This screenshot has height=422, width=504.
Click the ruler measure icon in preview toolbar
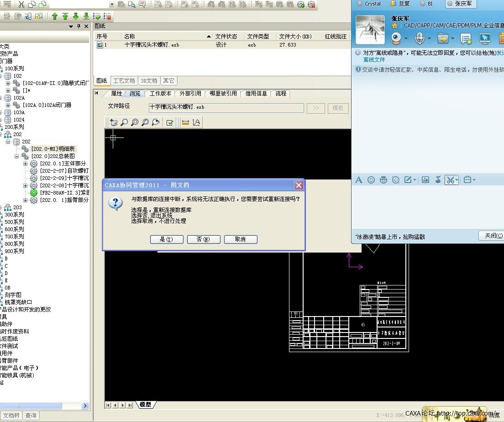pyautogui.click(x=185, y=122)
